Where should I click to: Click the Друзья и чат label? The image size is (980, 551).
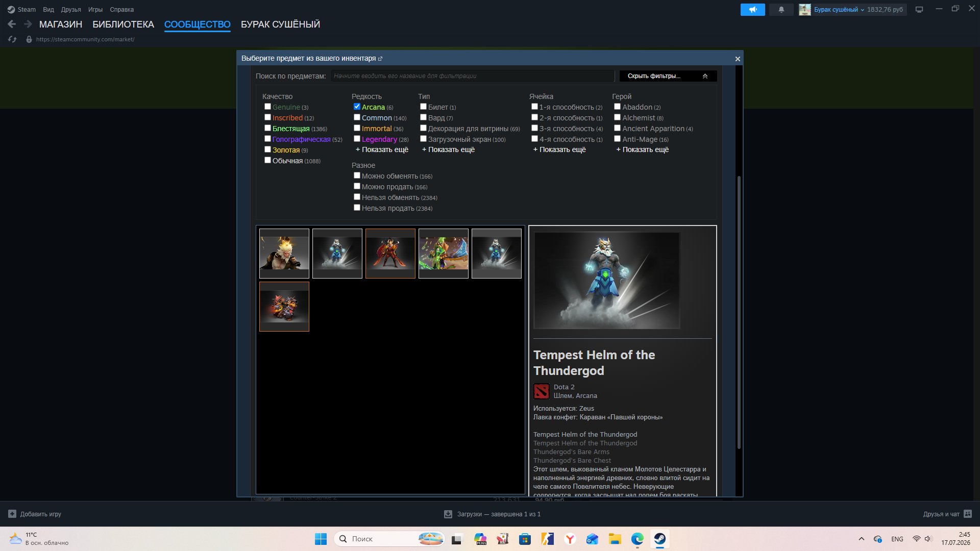(941, 514)
